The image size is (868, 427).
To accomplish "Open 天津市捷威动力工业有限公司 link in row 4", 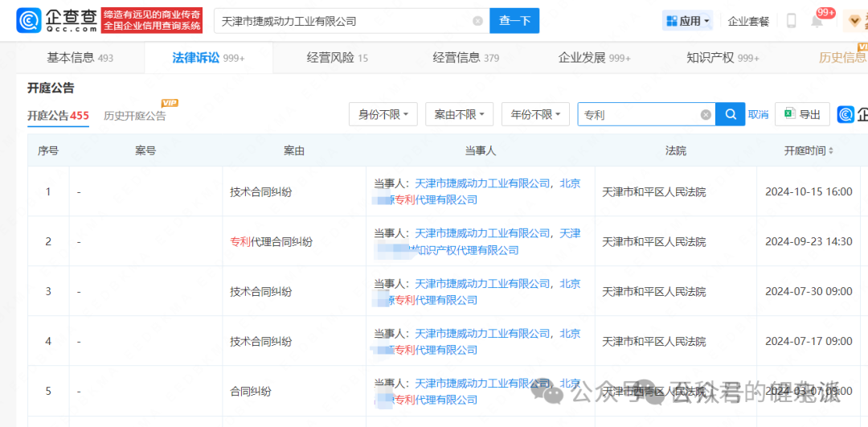I will pyautogui.click(x=482, y=334).
